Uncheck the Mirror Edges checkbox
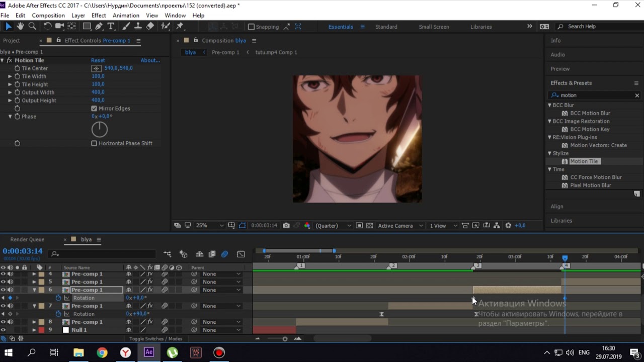This screenshot has height=362, width=644. (94, 109)
